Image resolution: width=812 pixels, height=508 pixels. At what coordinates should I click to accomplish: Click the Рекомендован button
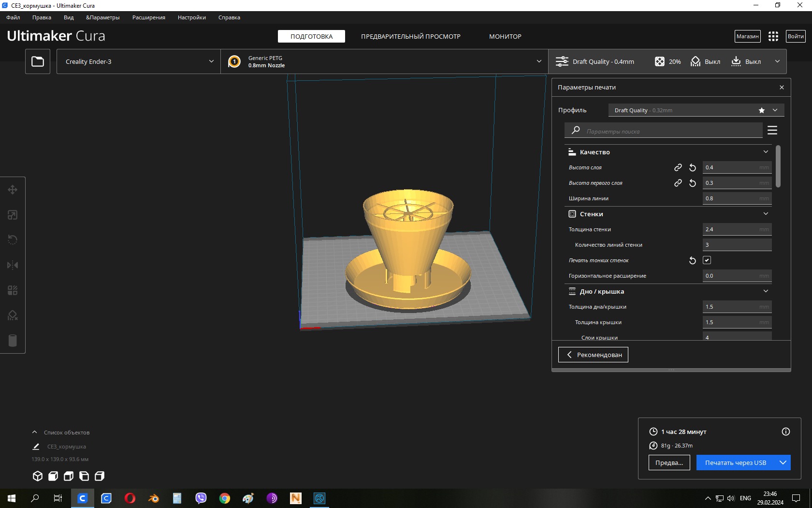point(593,355)
